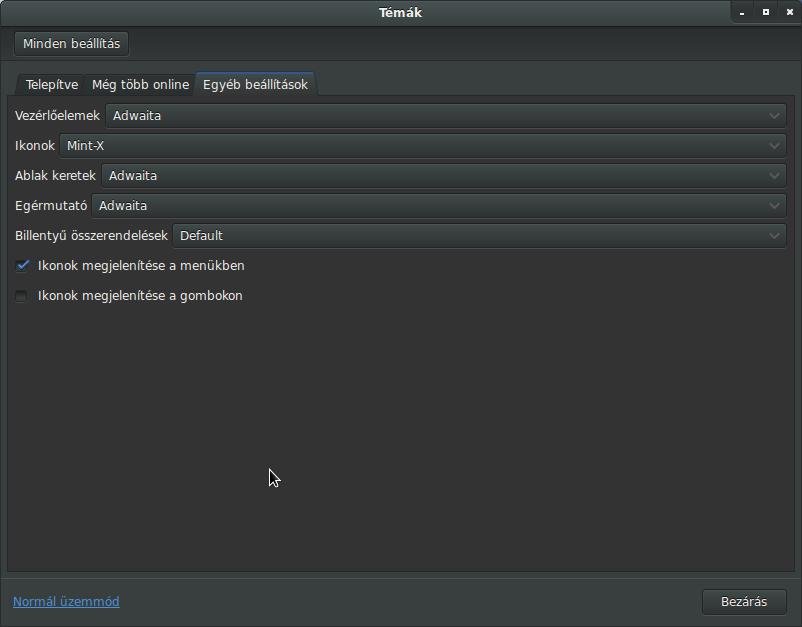Close the Témák window

[x=790, y=12]
